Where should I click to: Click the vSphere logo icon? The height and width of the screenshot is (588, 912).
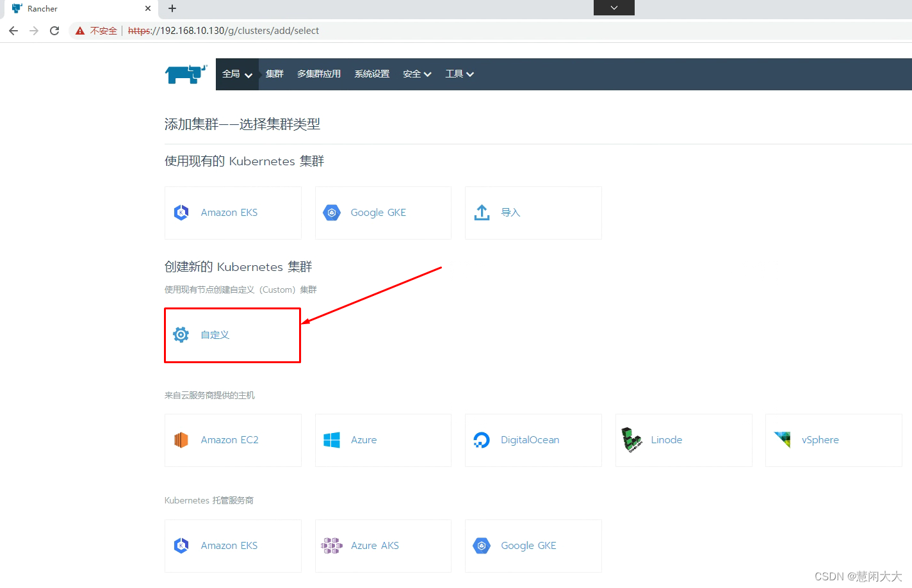click(782, 439)
